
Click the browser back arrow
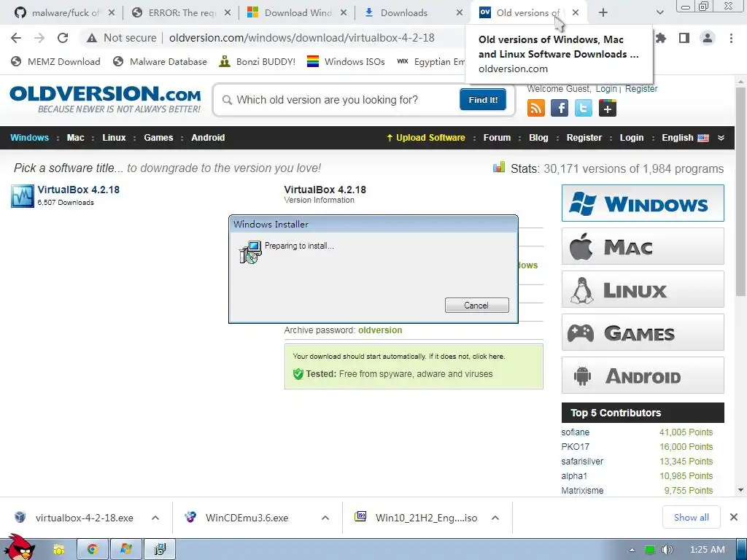[x=16, y=38]
